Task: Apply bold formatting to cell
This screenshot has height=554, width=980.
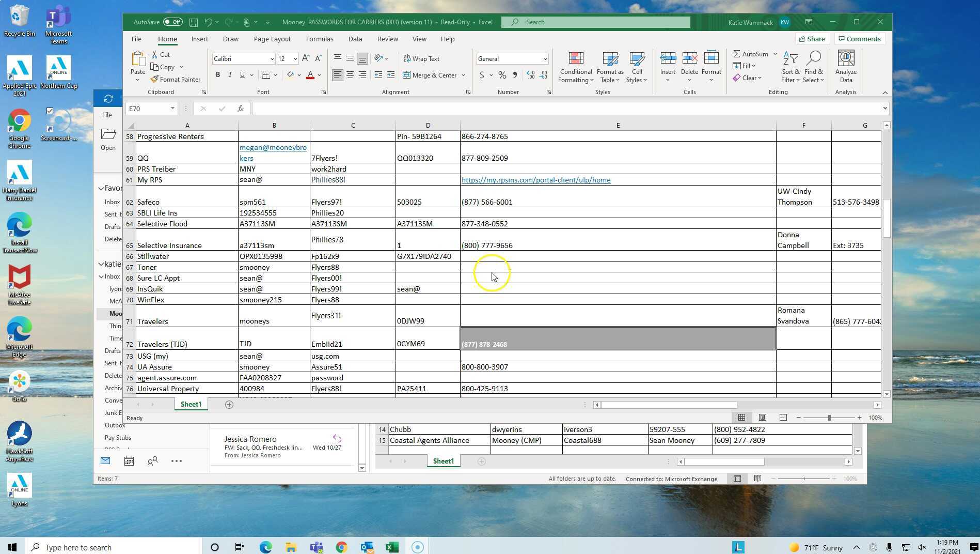Action: click(218, 75)
